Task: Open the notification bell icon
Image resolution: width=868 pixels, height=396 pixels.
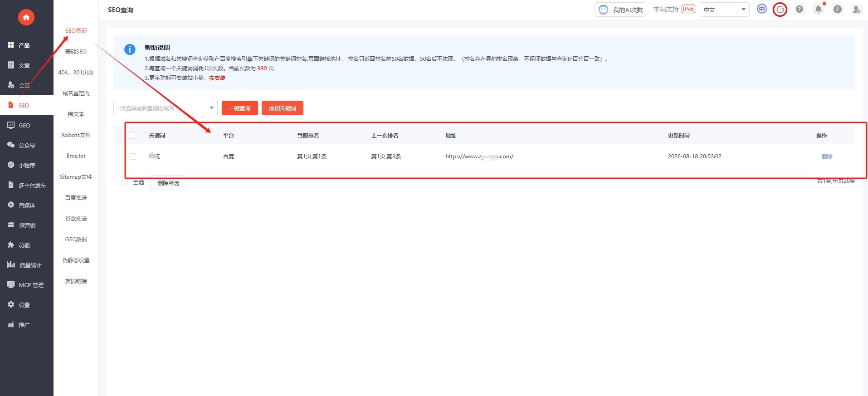Action: [x=819, y=9]
